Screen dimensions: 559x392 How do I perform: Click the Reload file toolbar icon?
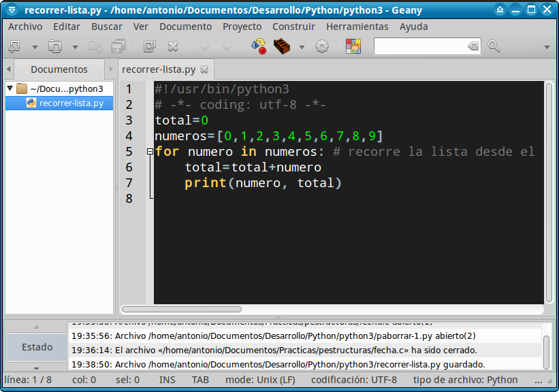[x=150, y=46]
